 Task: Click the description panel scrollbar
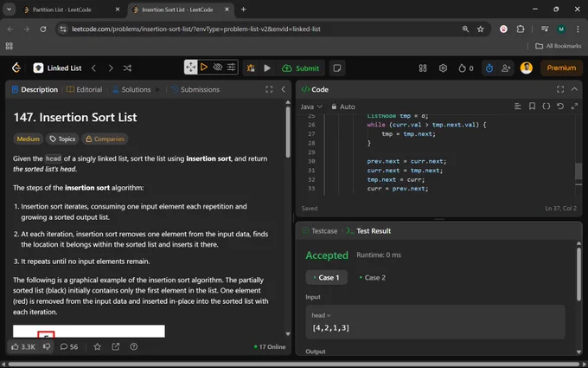288,132
